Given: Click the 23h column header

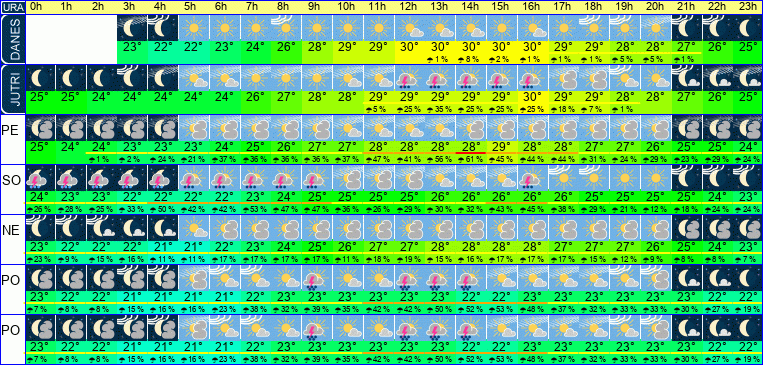Looking at the screenshot, I should [x=747, y=7].
